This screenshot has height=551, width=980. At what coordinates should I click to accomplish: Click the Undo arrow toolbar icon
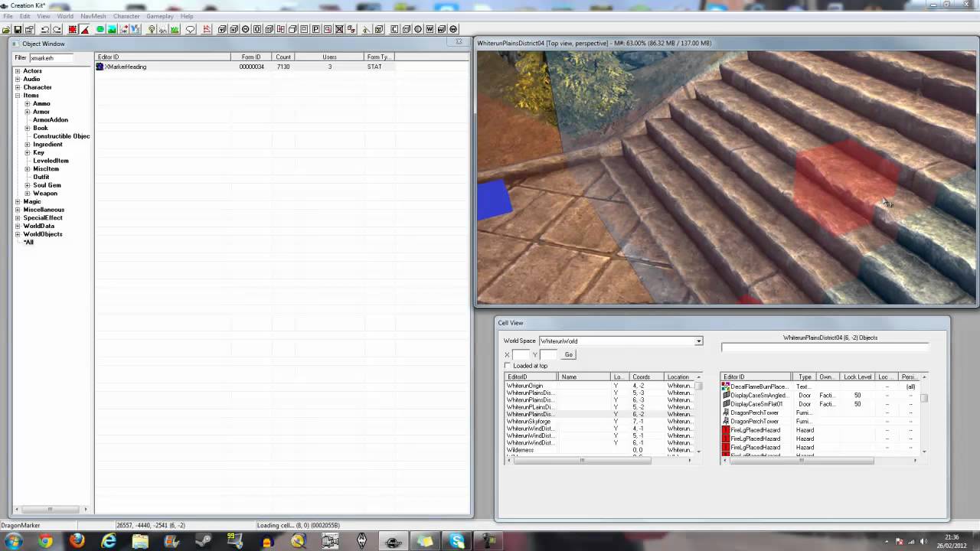45,29
